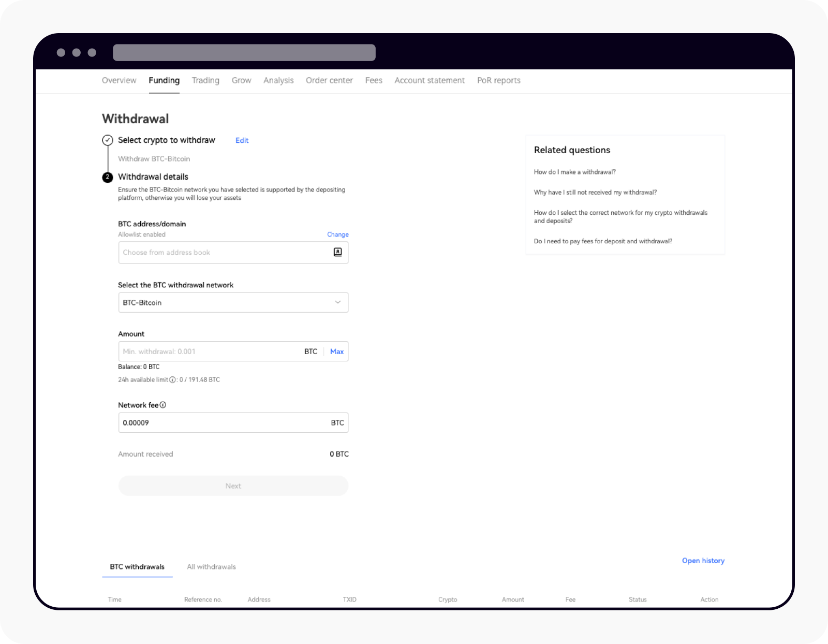This screenshot has width=828, height=644.
Task: Click Edit next to Select crypto to withdraw
Action: pos(241,140)
